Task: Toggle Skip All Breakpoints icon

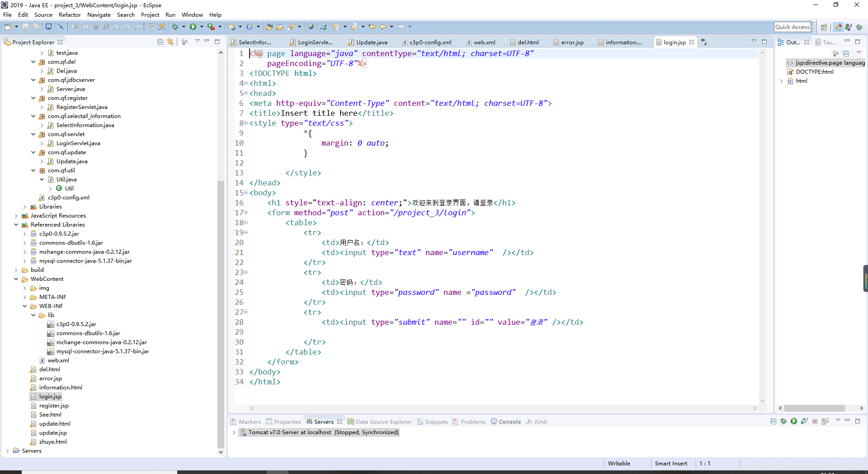Action: click(61, 27)
